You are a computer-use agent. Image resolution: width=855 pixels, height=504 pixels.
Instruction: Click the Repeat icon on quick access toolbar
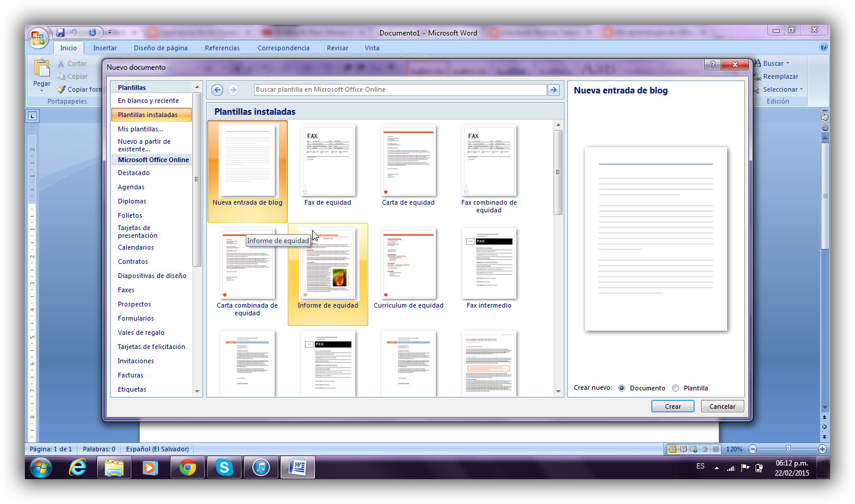click(92, 33)
